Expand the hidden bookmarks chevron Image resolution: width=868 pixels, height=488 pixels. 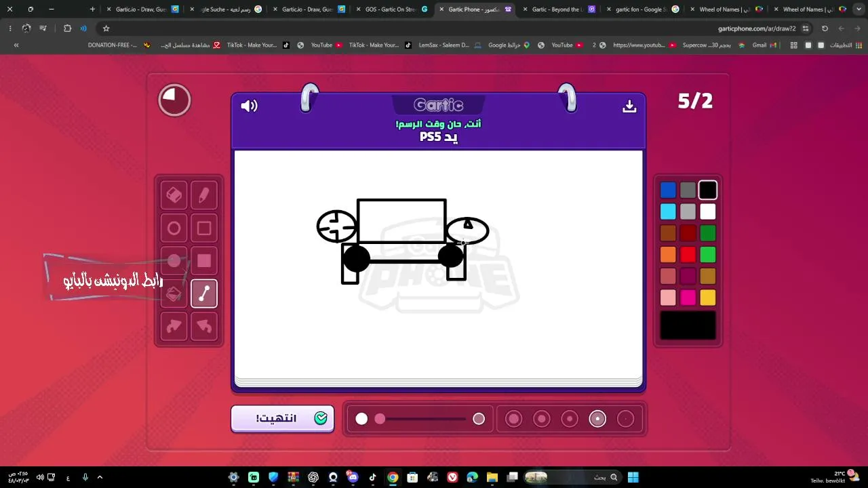16,45
